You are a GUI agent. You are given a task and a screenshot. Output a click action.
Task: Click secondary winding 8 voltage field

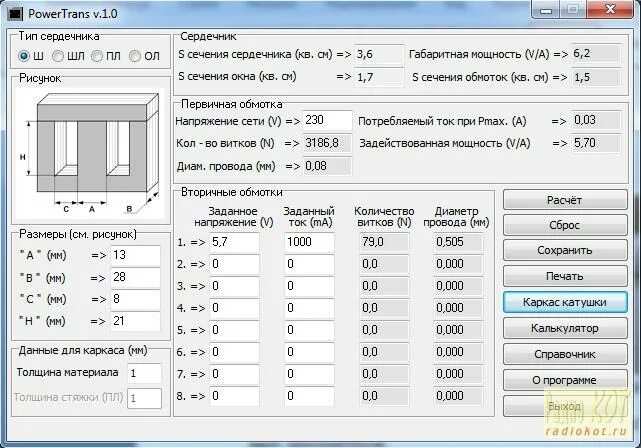pos(235,396)
